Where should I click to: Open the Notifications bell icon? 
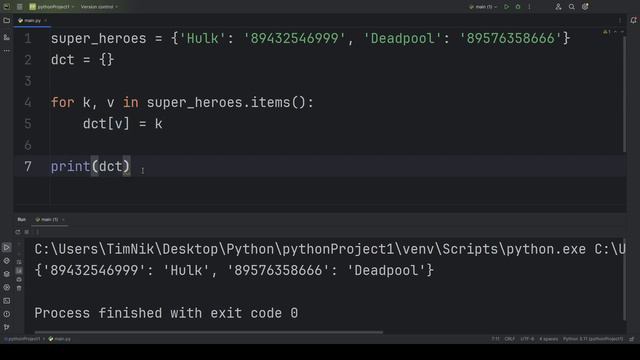point(633,20)
